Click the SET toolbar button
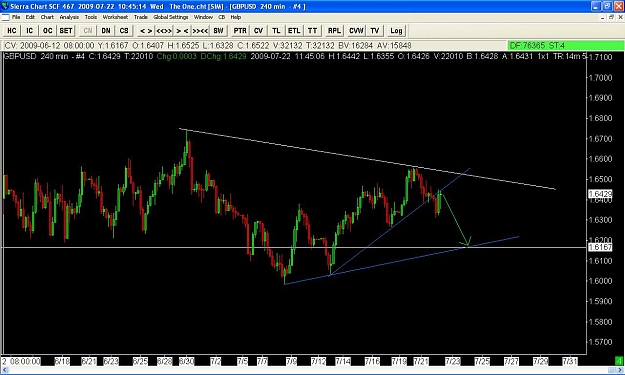This screenshot has height=375, width=625. 66,31
